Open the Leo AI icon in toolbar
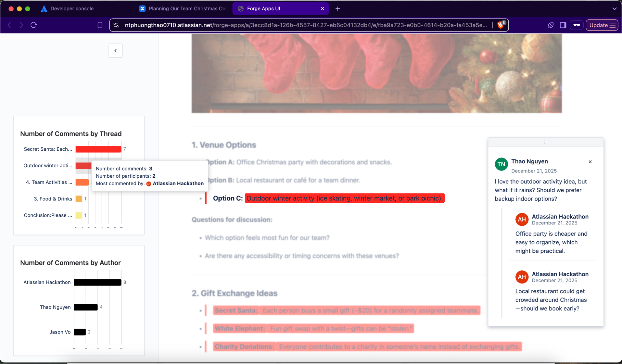Image resolution: width=622 pixels, height=364 pixels. click(551, 25)
